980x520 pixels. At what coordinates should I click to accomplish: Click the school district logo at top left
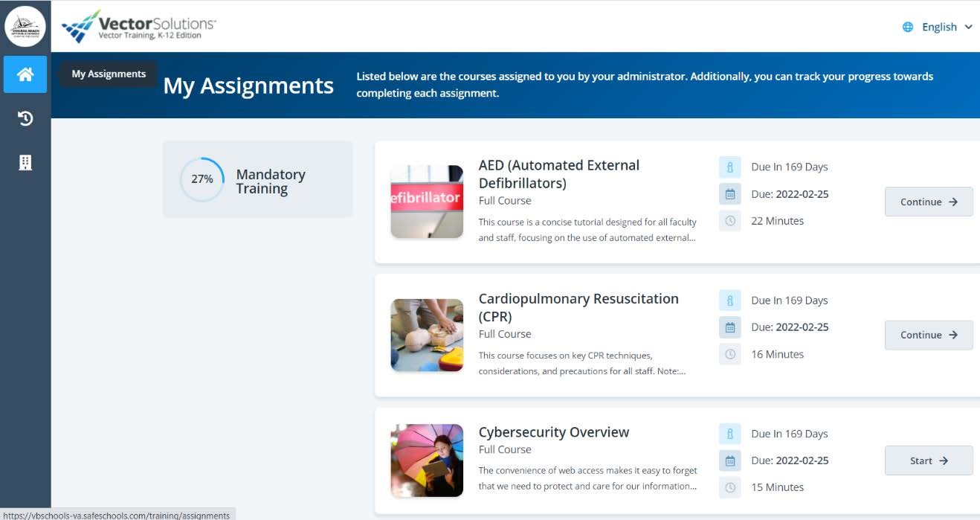click(x=25, y=26)
